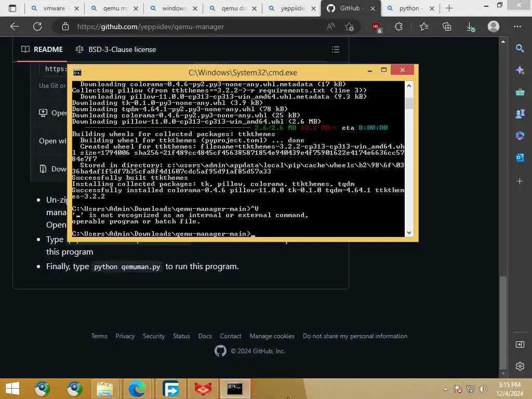Viewport: 532px width, 399px height.
Task: Open the Microsoft 365 sidebar icon
Action: (x=520, y=136)
